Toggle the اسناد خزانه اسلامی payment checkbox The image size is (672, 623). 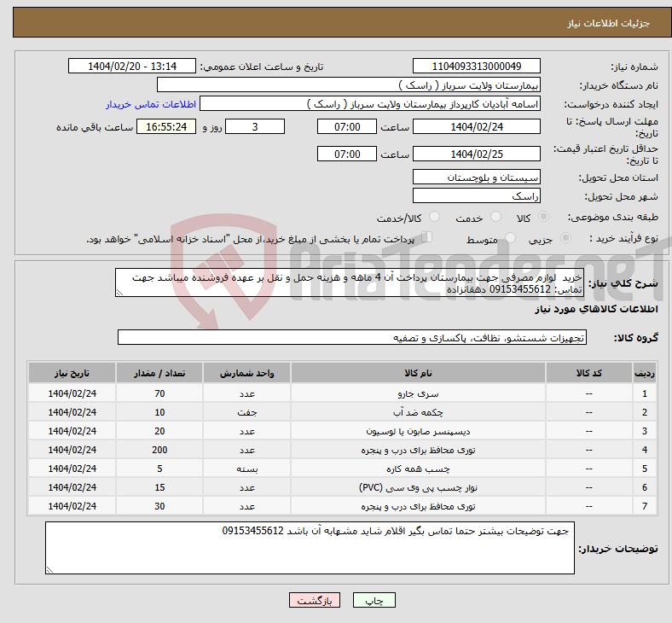click(426, 237)
